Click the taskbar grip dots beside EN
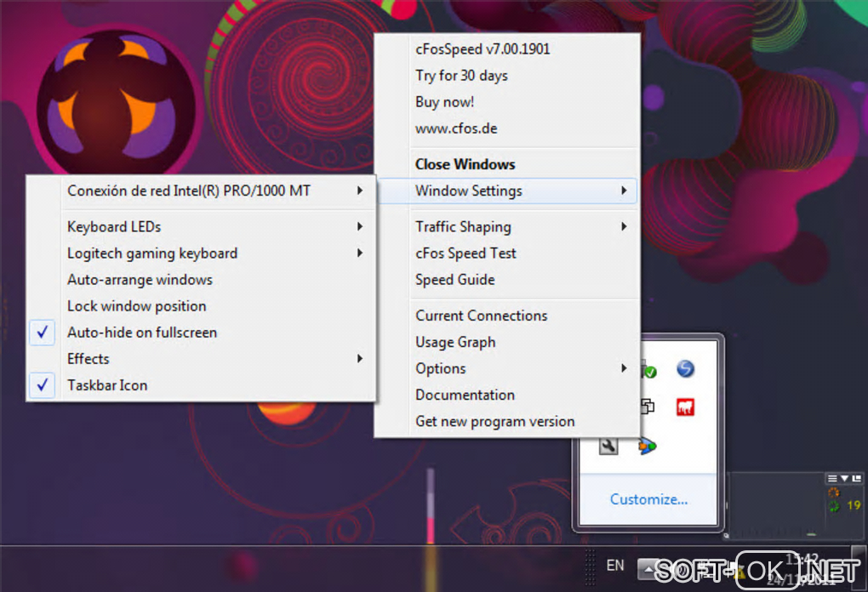Image resolution: width=868 pixels, height=592 pixels. point(590,567)
